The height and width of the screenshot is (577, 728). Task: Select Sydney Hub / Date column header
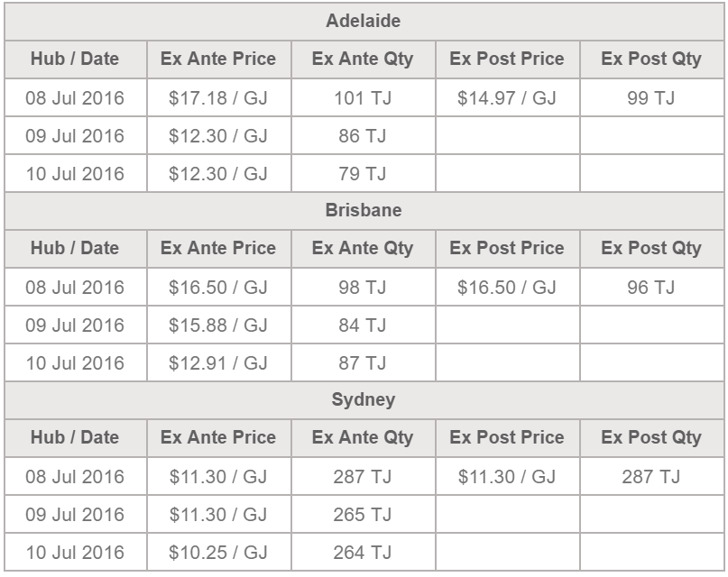[75, 437]
